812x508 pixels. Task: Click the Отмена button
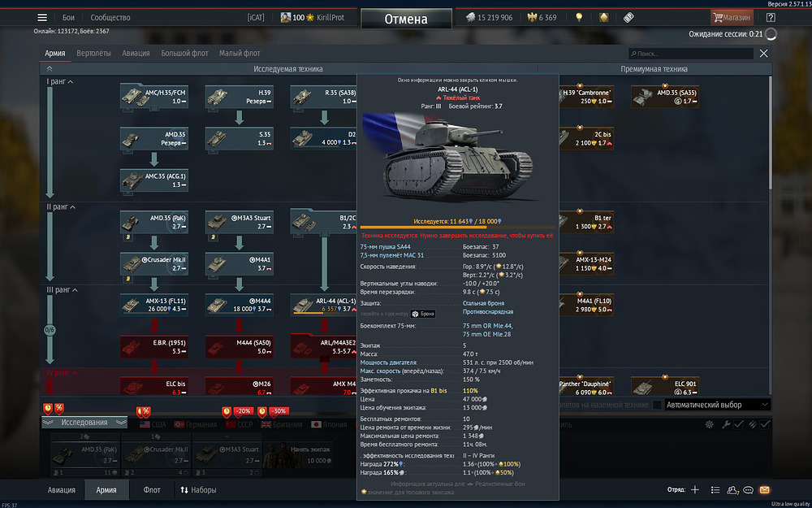coord(406,20)
